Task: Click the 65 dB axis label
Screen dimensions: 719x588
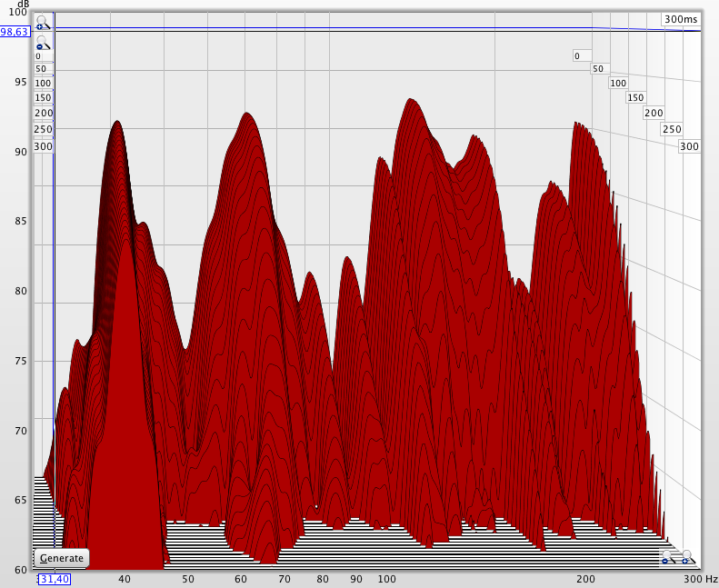Action: click(x=21, y=500)
